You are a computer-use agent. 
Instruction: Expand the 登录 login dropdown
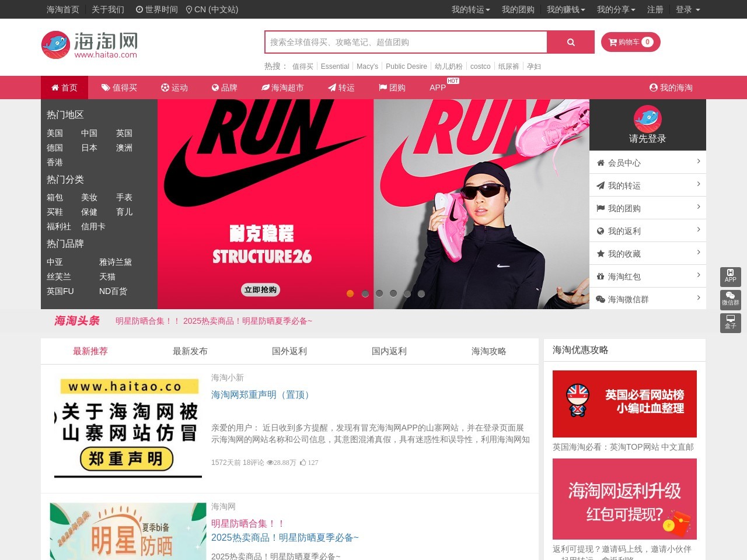(687, 9)
